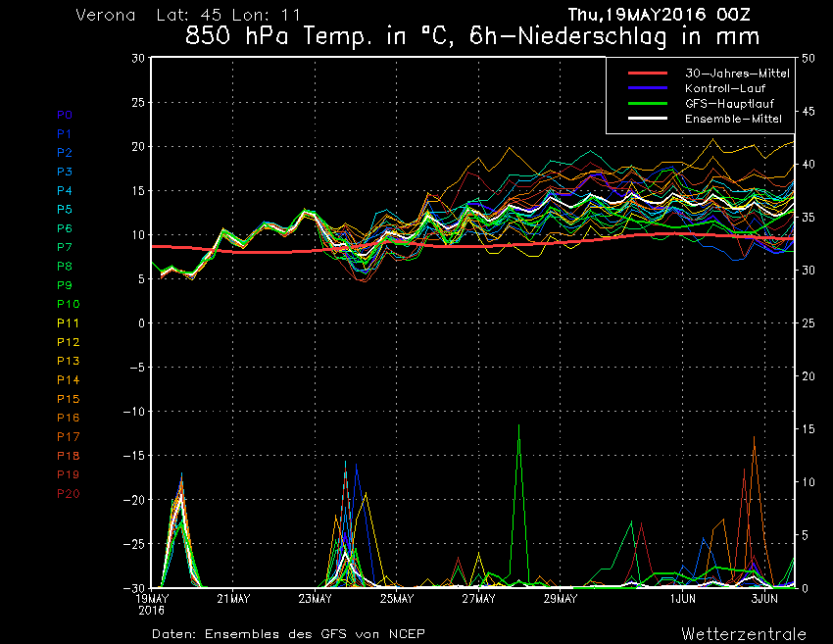The image size is (833, 644).
Task: Select ensemble member label P1
Action: tap(65, 134)
